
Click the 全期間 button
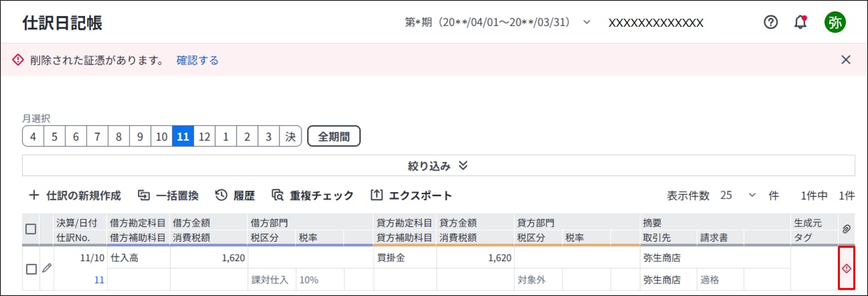(334, 136)
